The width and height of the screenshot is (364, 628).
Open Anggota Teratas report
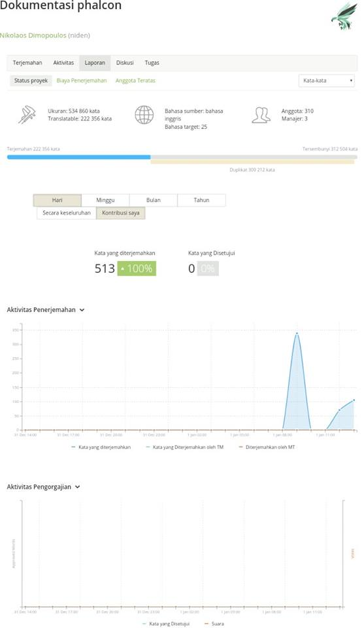coord(135,80)
